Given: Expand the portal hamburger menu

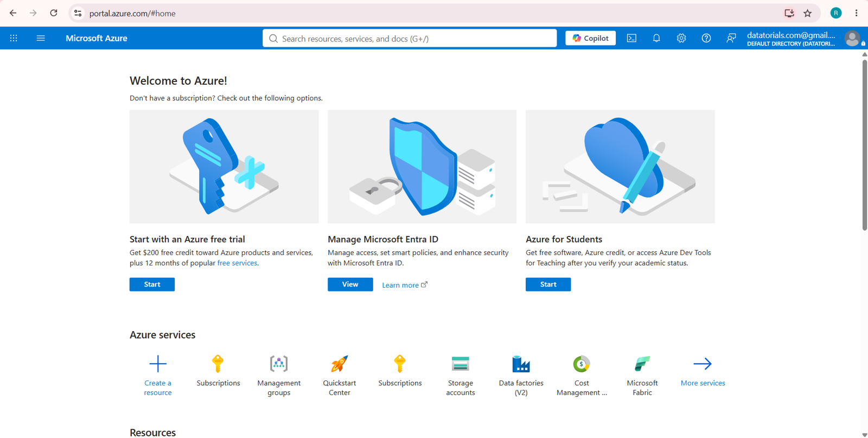Looking at the screenshot, I should coord(41,38).
